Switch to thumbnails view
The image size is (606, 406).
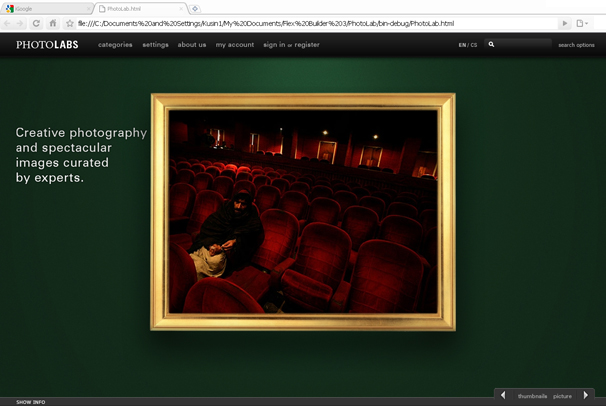[532, 397]
